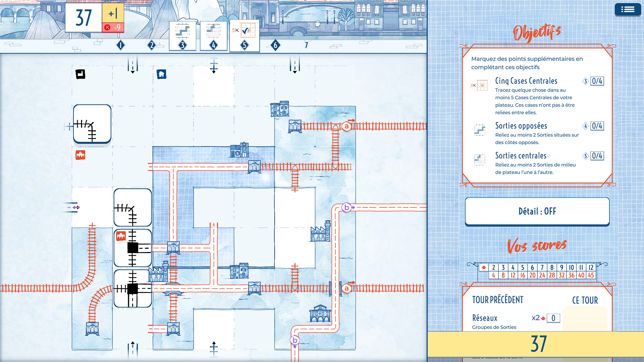Click the purple 'b' marker on right road
This screenshot has height=362, width=644.
[x=346, y=207]
